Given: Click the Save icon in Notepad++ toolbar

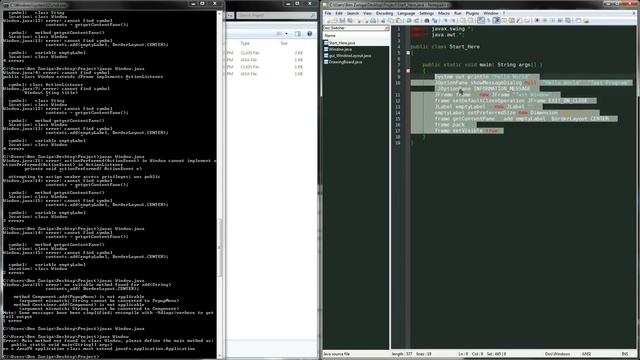Looking at the screenshot, I should point(343,20).
